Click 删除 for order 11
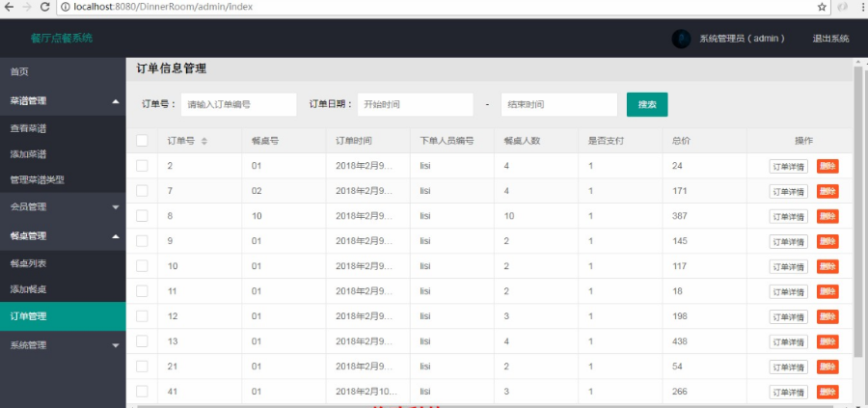 (827, 291)
